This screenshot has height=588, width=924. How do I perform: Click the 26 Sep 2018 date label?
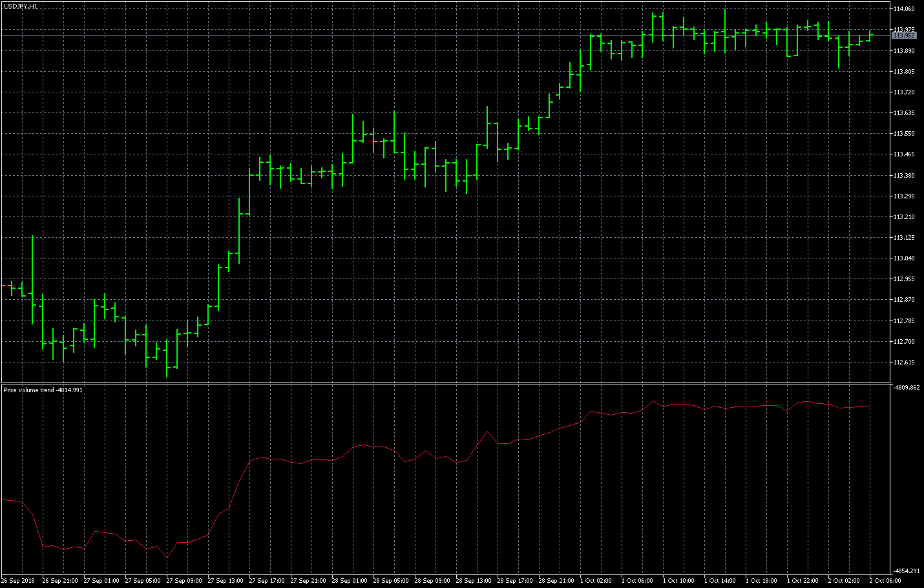pos(18,581)
